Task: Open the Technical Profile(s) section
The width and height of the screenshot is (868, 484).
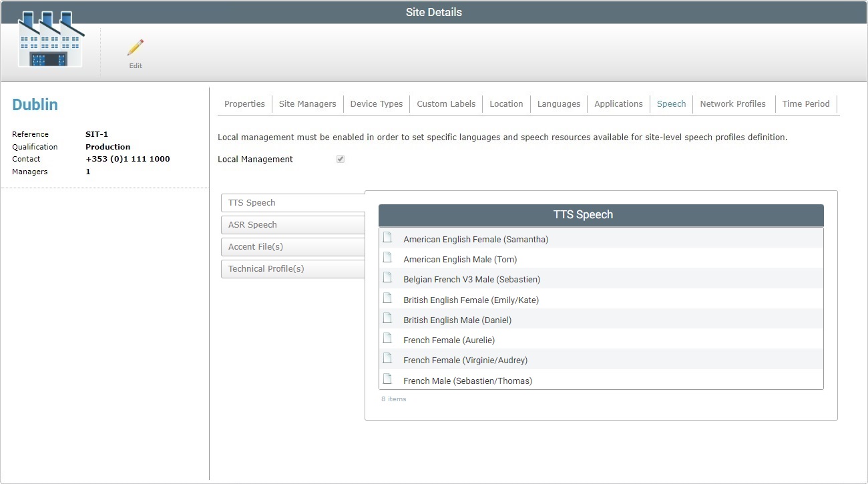Action: pyautogui.click(x=293, y=269)
